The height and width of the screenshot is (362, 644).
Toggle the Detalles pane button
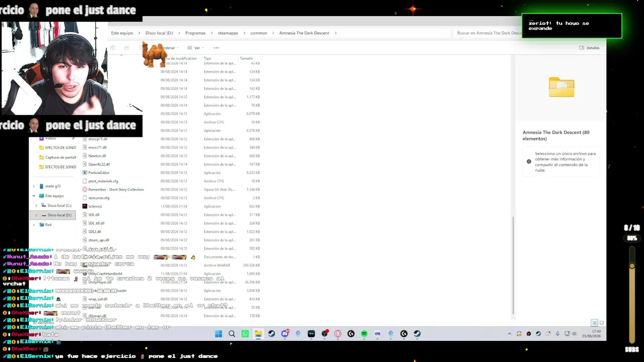[x=589, y=48]
